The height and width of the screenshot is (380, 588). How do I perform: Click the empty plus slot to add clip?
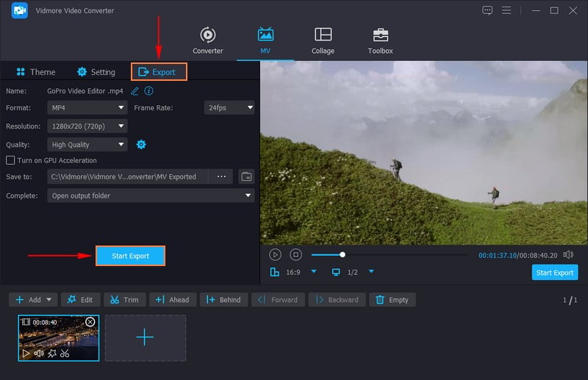pyautogui.click(x=145, y=338)
